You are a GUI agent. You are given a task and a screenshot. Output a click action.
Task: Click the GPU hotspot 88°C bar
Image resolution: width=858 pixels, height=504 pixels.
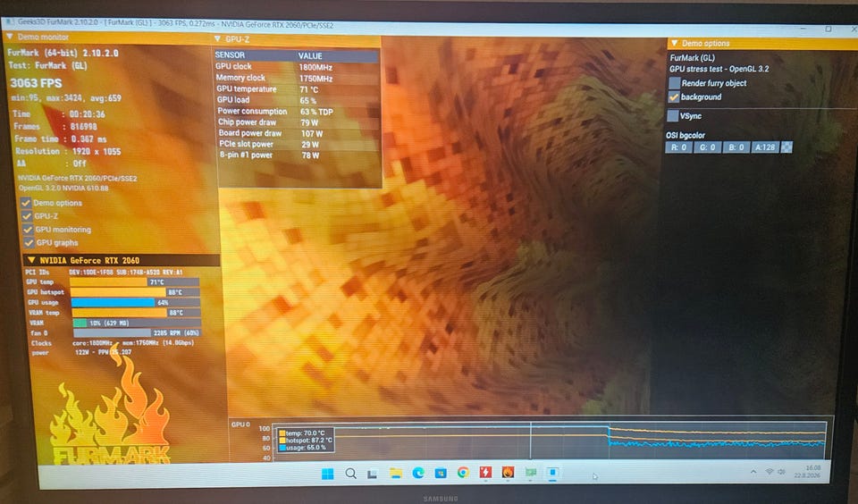pos(135,292)
